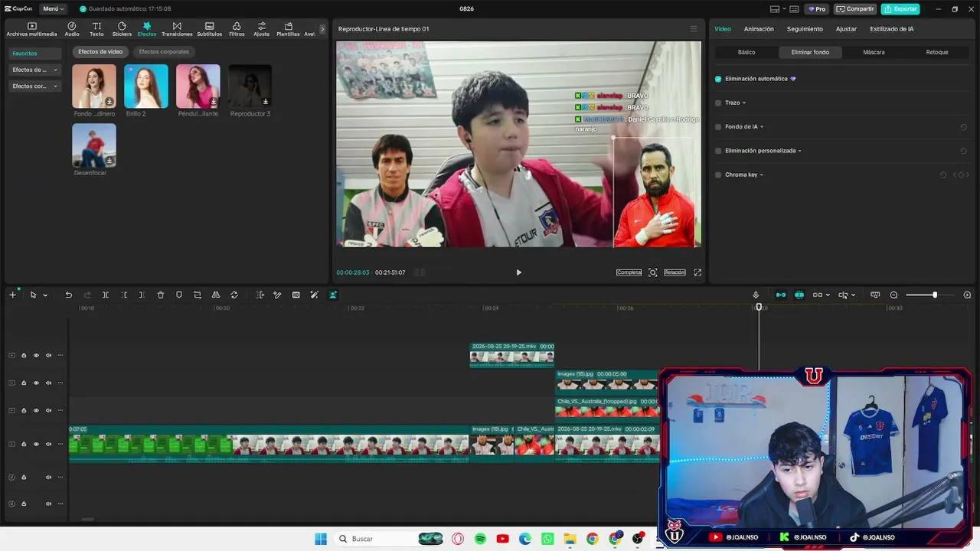Click the preview zoom-to-fit icon
The width and height of the screenshot is (980, 551).
pyautogui.click(x=653, y=272)
